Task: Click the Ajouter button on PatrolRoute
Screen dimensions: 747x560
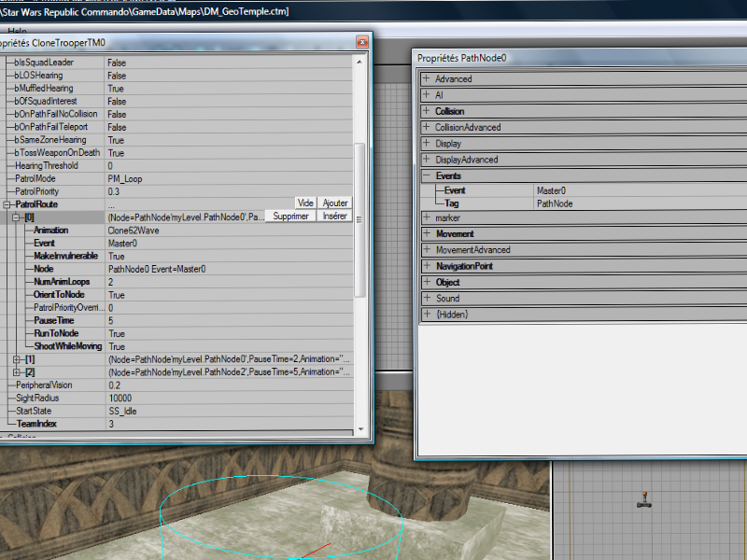Action: click(x=335, y=203)
